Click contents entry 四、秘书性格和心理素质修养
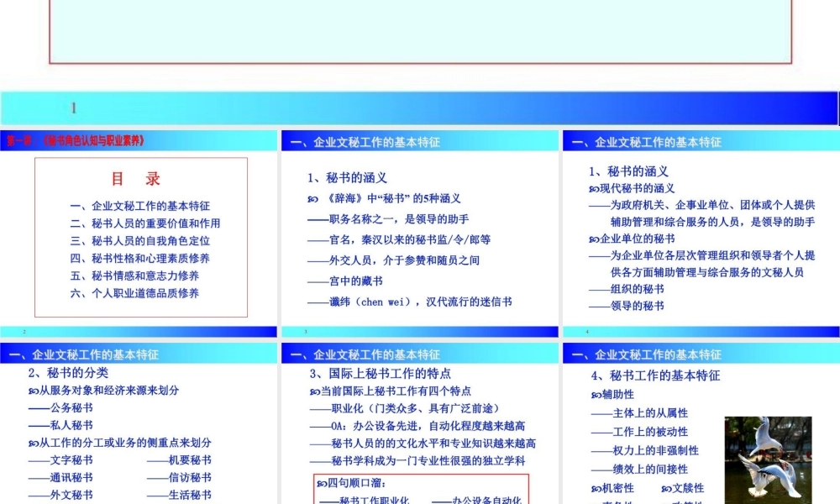Screen dimensions: 840x504 [x=139, y=258]
